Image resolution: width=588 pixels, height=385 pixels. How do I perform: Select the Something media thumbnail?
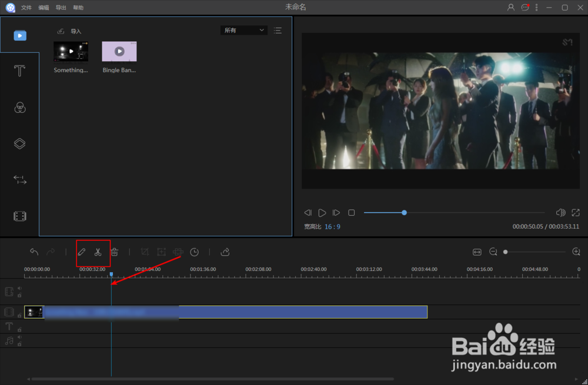(x=71, y=51)
